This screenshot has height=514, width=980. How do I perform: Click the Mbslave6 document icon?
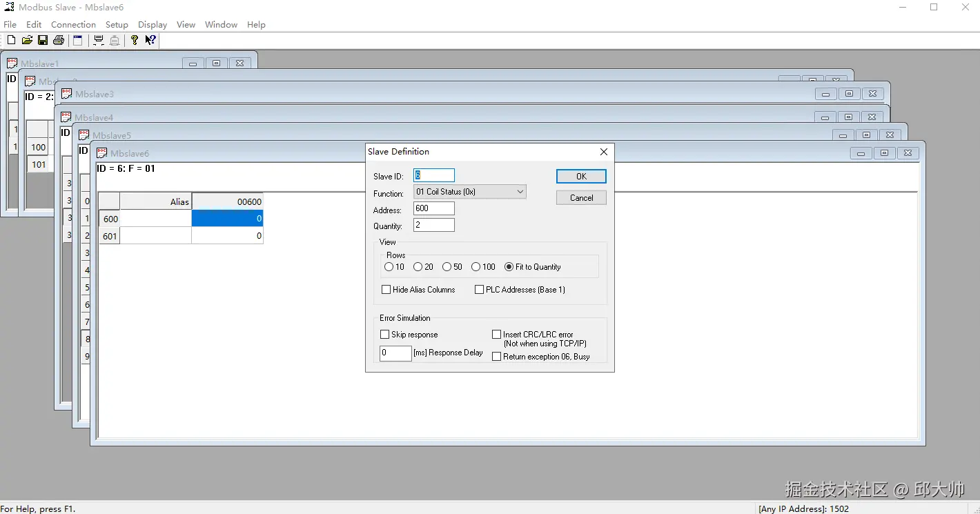click(102, 153)
